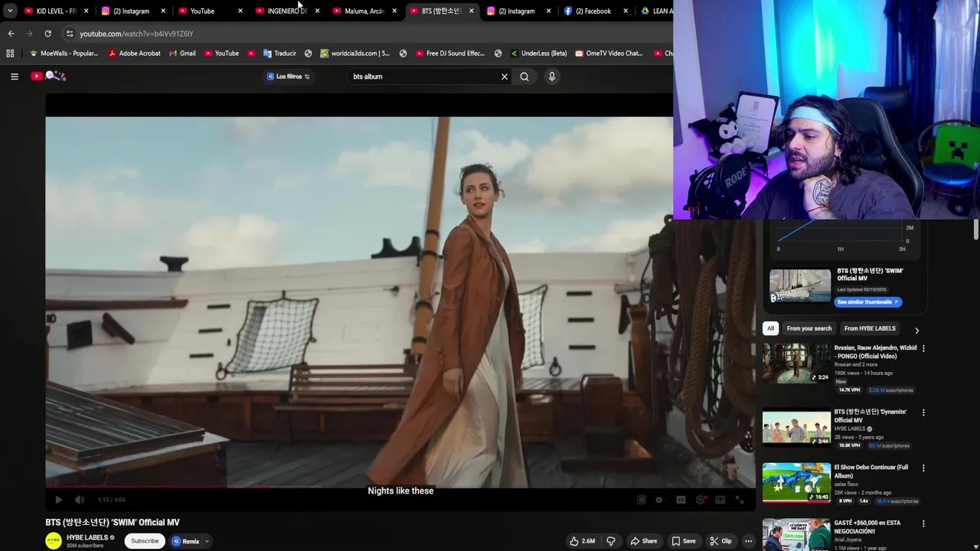Screen dimensions: 980x551
Task: Switch to theater mode
Action: tap(720, 500)
